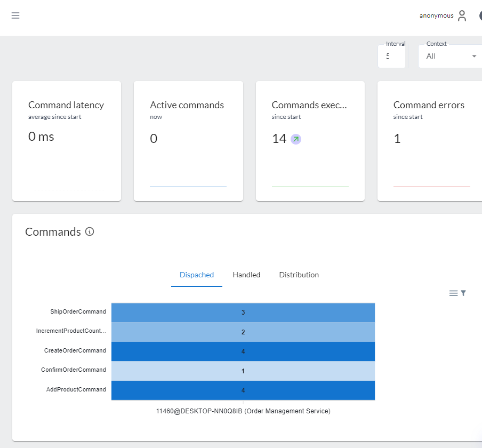Click the 0 ms latency value

click(41, 137)
